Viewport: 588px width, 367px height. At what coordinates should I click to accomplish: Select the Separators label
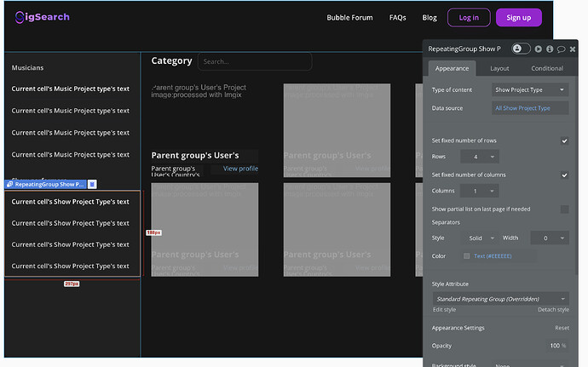[x=446, y=222]
